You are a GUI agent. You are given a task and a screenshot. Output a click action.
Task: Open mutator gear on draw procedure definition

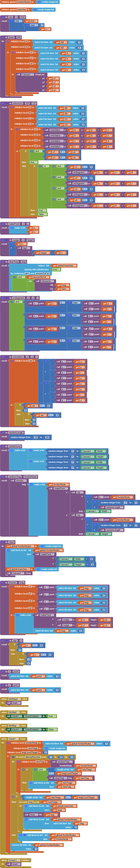click(3, 37)
